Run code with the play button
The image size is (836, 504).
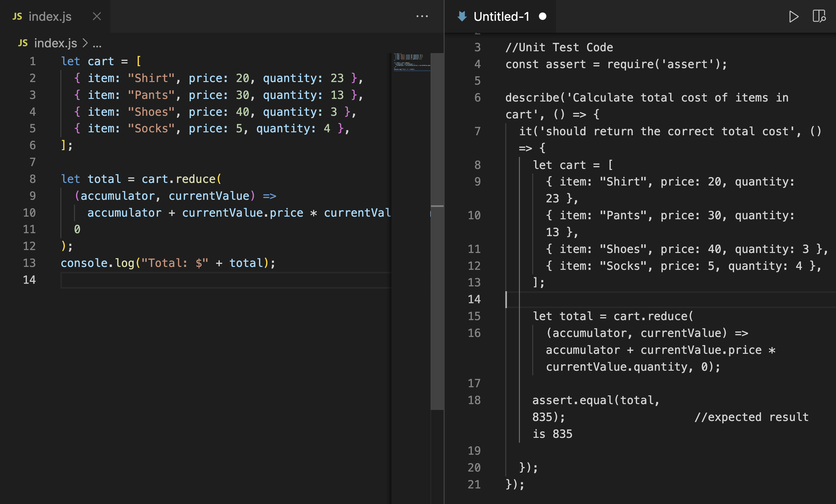793,16
